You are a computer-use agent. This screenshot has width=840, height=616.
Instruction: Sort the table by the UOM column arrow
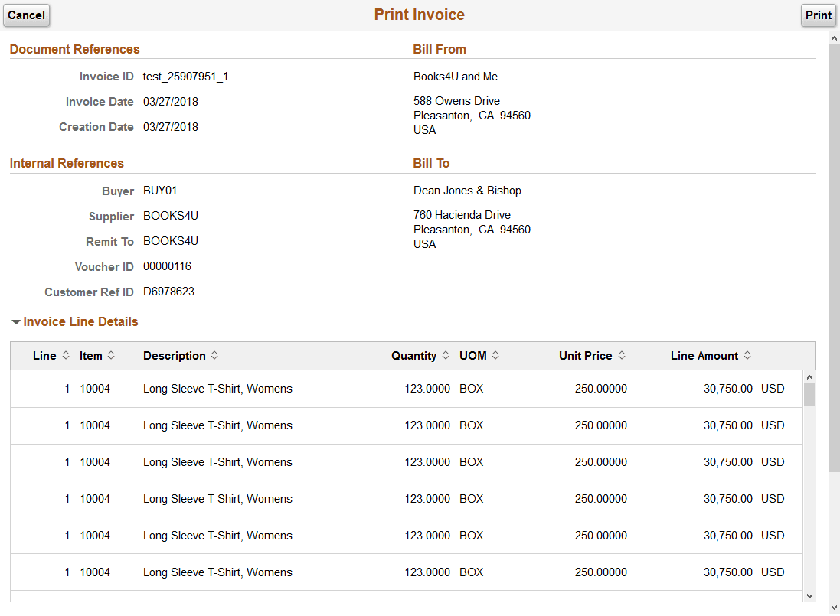(x=495, y=355)
